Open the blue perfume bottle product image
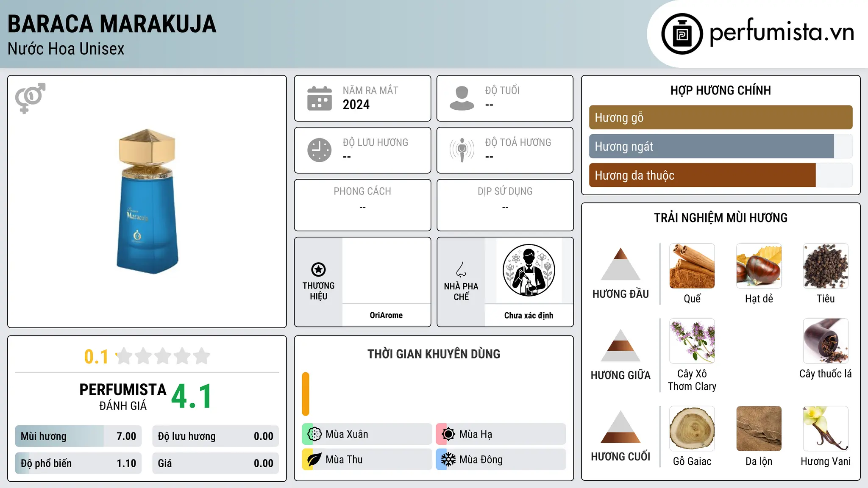This screenshot has height=488, width=868. [147, 202]
